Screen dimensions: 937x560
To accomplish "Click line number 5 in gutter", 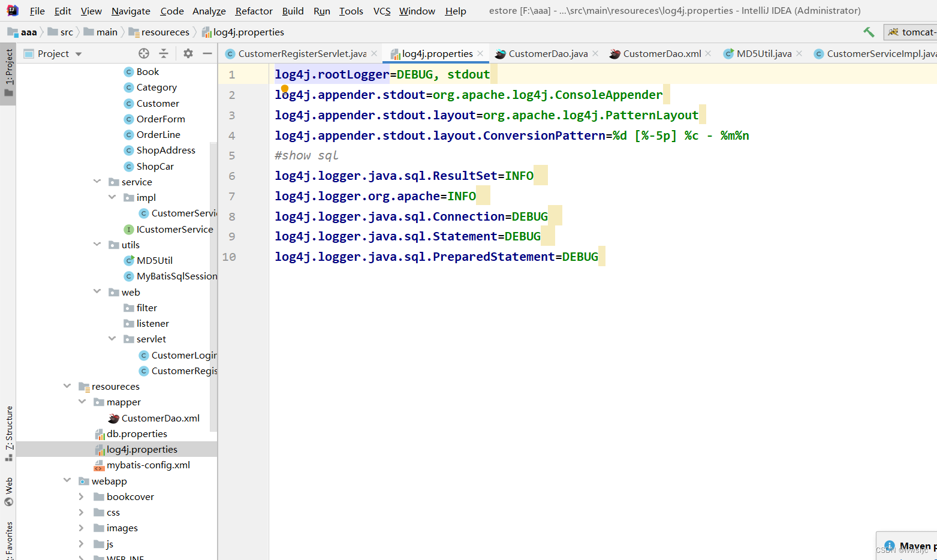I will 231,156.
